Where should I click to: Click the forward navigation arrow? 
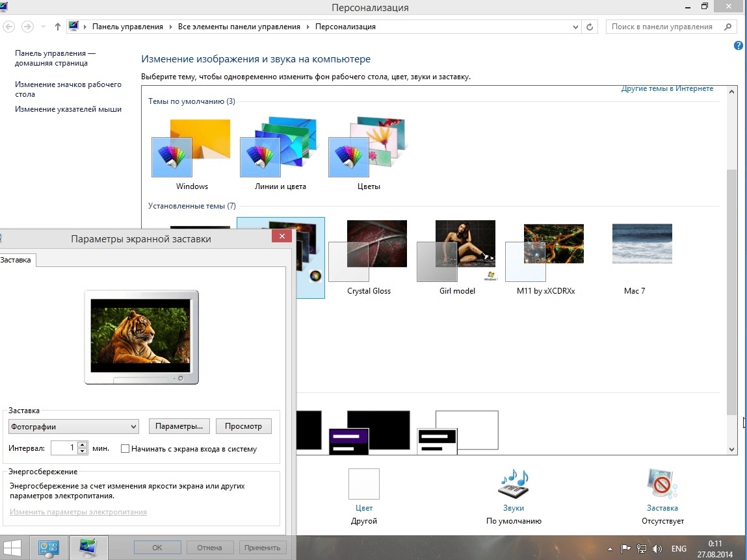(x=28, y=27)
